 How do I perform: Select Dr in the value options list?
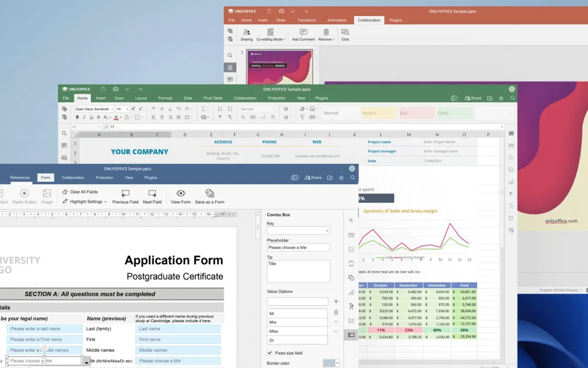[297, 340]
